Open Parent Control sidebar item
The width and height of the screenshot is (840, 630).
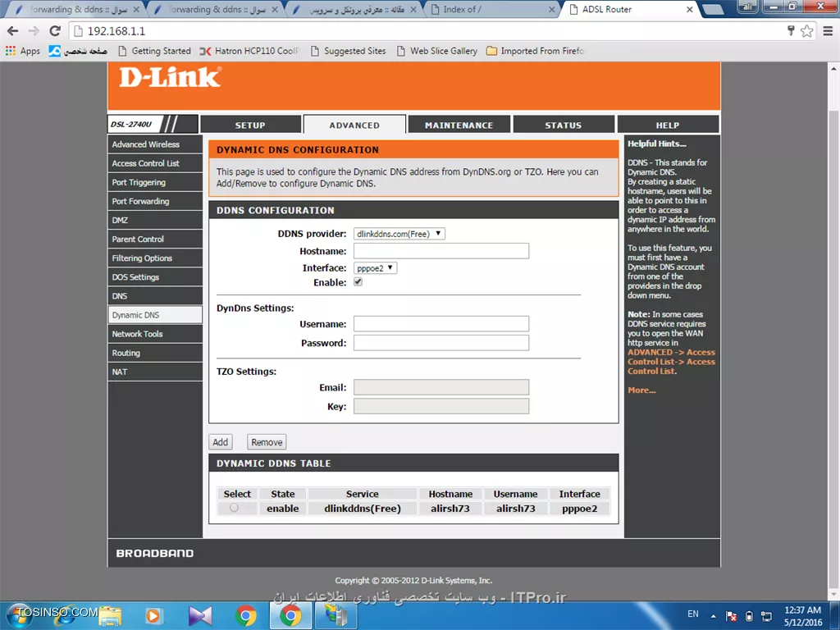[155, 239]
